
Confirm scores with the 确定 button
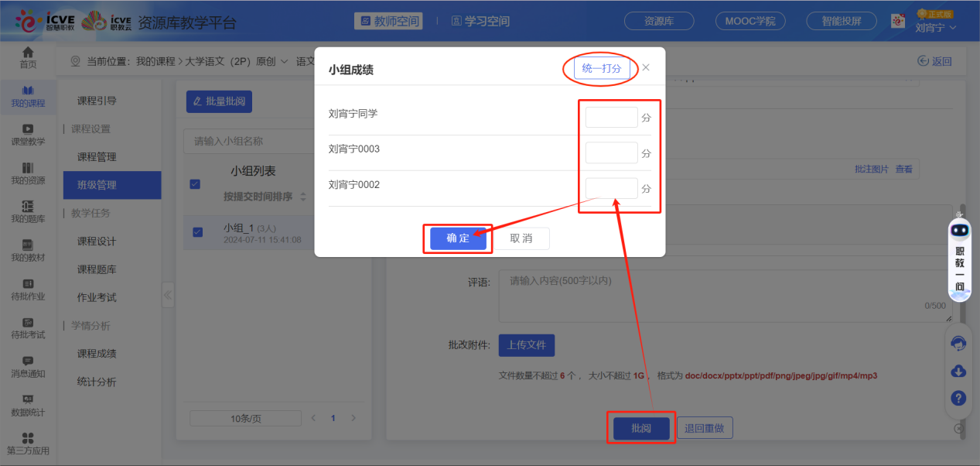(457, 238)
